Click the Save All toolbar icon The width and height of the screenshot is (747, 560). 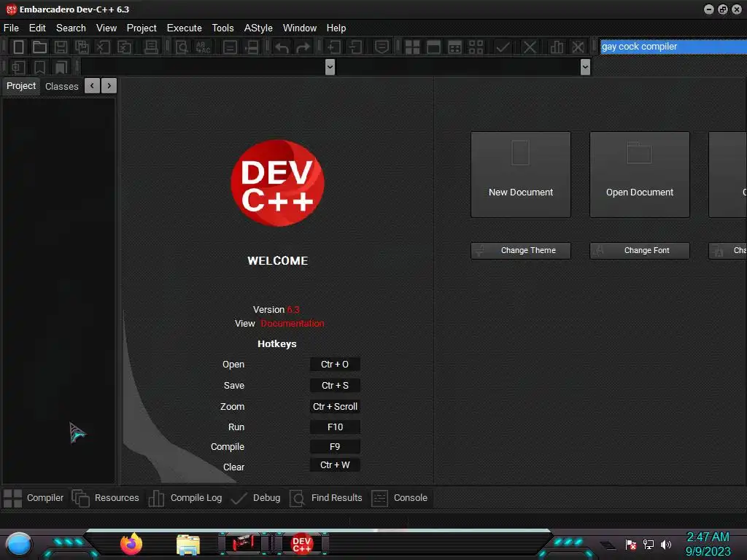82,47
